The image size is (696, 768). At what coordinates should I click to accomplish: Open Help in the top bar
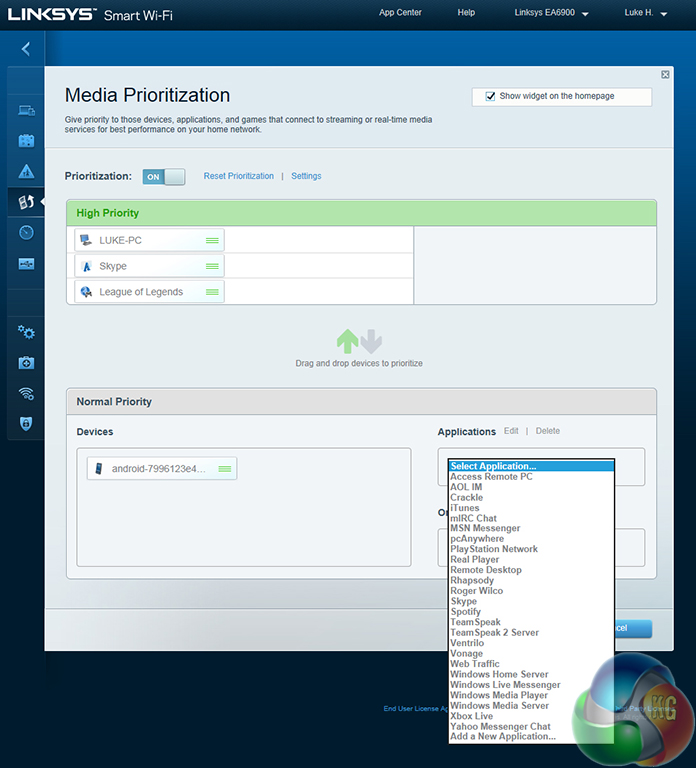pyautogui.click(x=466, y=12)
